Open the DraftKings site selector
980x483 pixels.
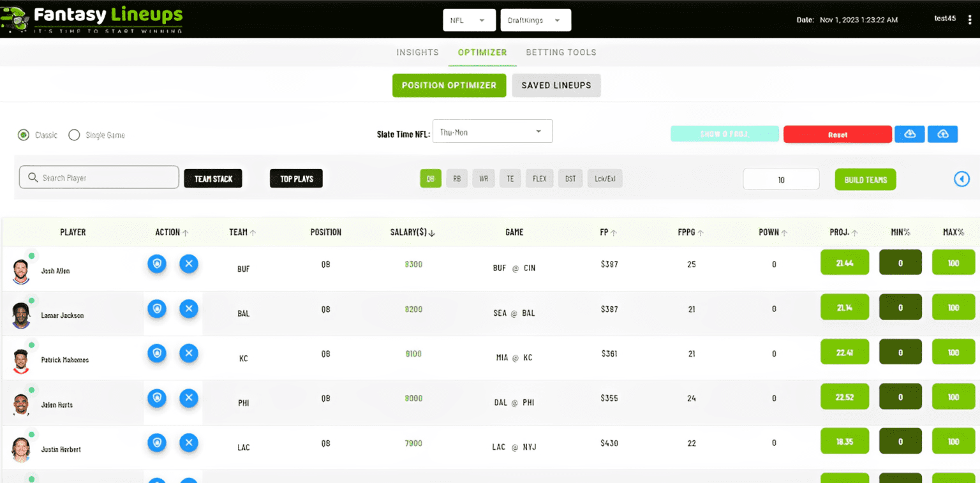(535, 20)
